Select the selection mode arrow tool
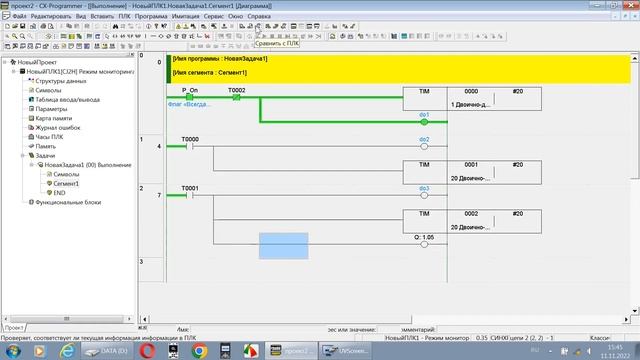This screenshot has height=360, width=640. click(x=107, y=36)
